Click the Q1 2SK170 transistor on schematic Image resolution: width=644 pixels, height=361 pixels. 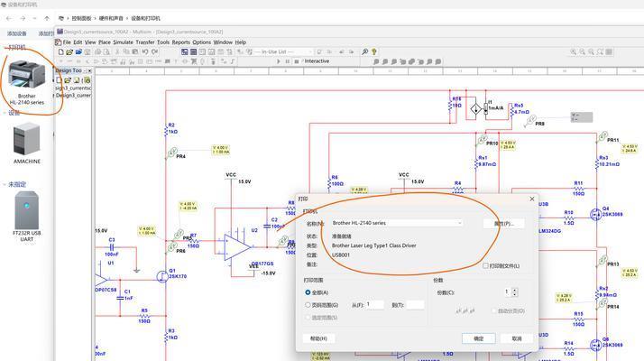(162, 276)
